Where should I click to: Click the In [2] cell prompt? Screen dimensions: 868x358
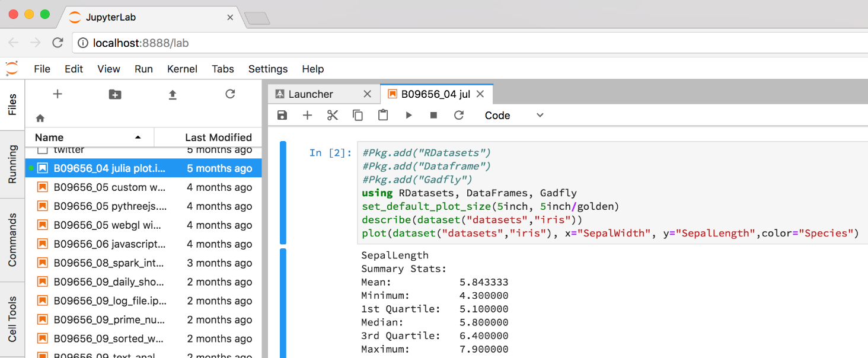(x=331, y=153)
